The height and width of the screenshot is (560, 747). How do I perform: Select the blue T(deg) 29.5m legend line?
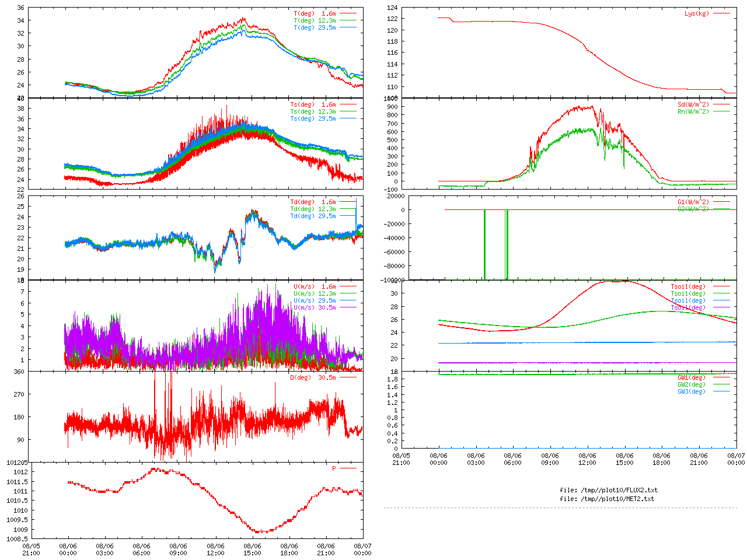point(348,27)
